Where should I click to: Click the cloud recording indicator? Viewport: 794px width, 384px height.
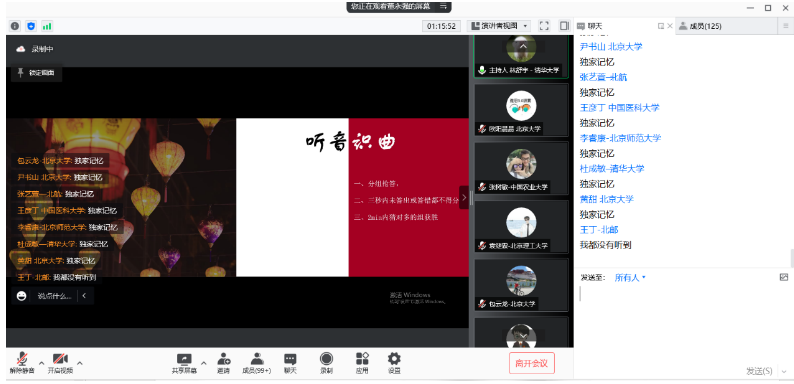(34, 49)
